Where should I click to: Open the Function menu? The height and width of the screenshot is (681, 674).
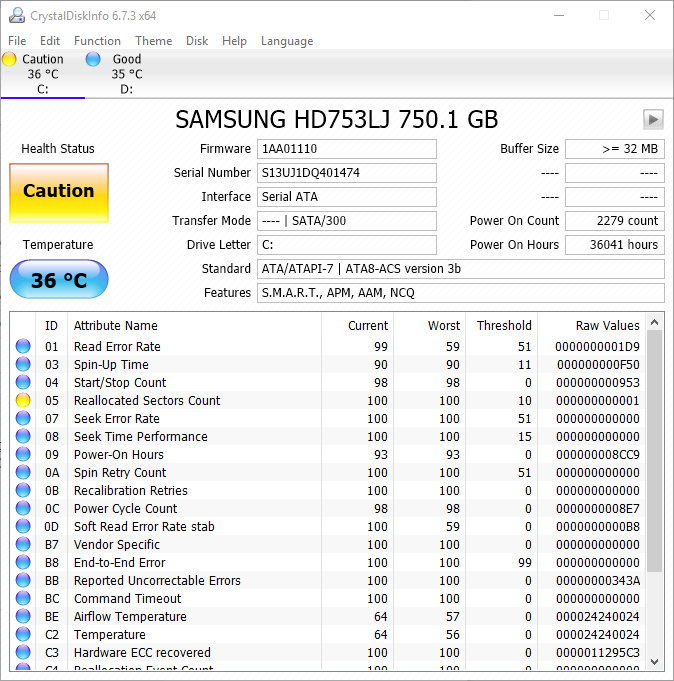[x=97, y=41]
